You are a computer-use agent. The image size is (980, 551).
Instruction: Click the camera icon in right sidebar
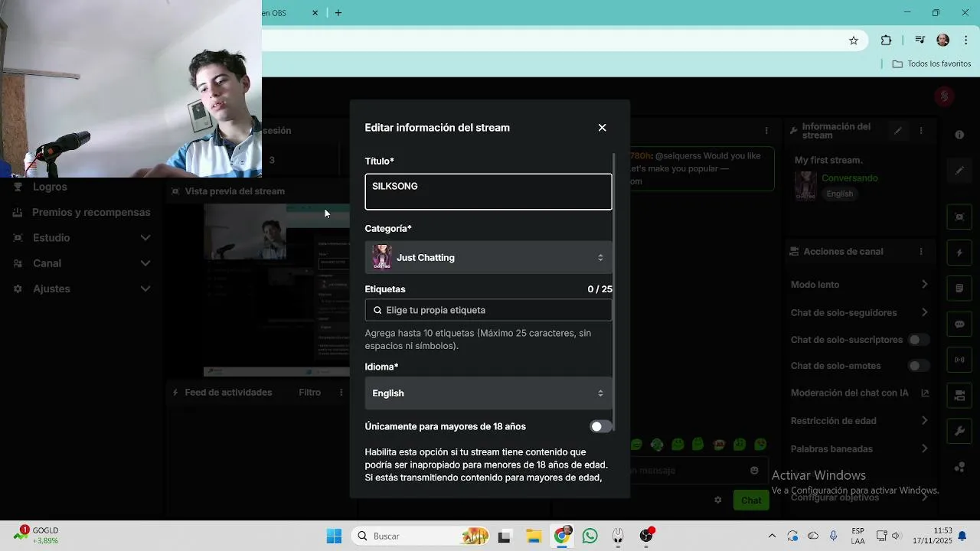[959, 396]
